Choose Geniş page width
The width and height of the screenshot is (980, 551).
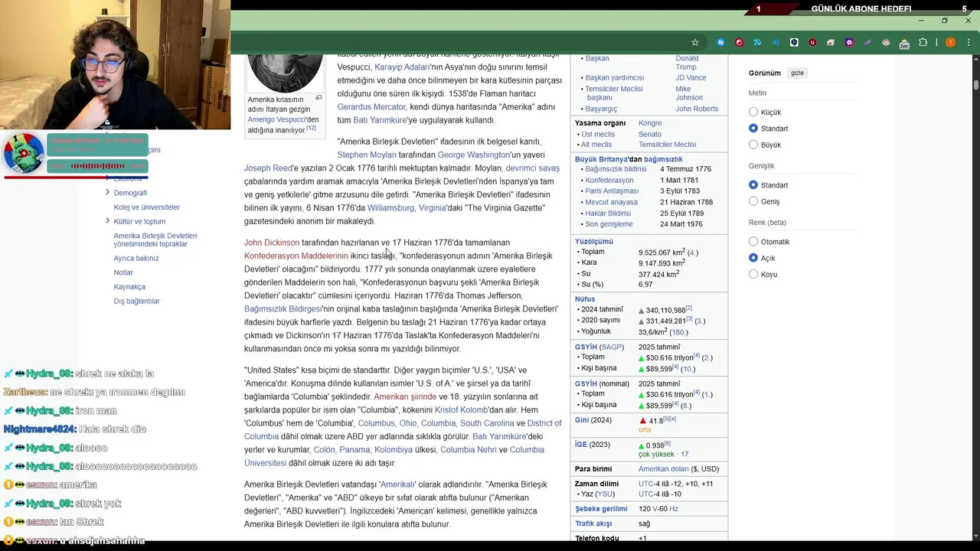click(x=753, y=201)
